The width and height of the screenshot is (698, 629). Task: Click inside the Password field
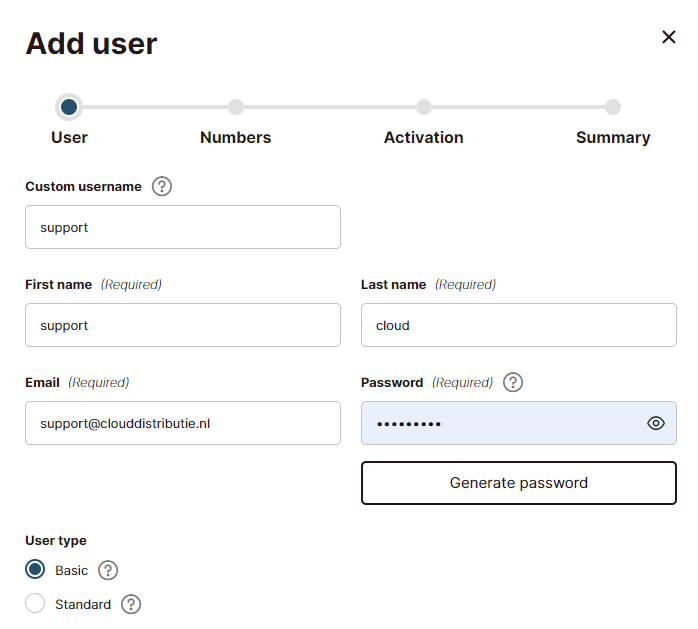point(500,423)
